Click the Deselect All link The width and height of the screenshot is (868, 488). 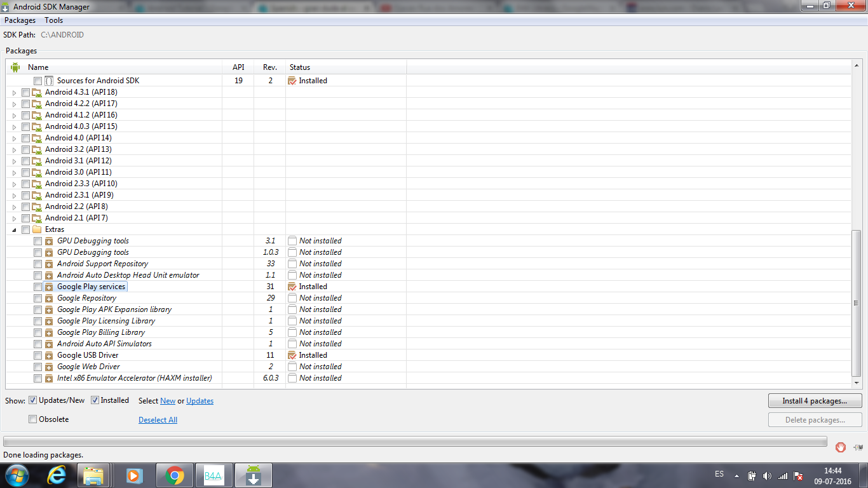pos(158,420)
